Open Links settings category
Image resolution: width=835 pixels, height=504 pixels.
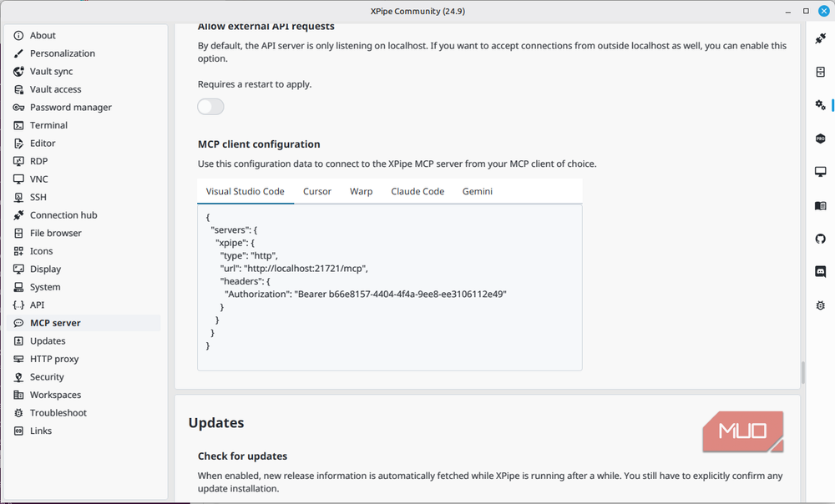(x=84, y=431)
